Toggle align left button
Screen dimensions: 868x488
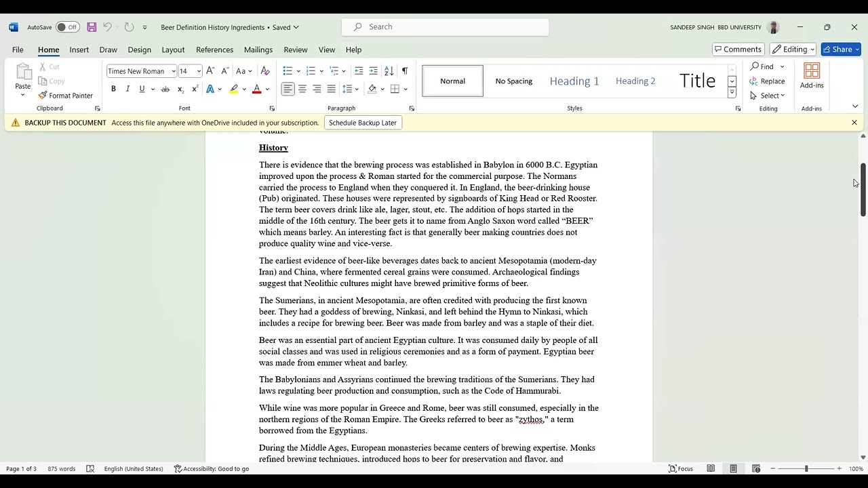coord(288,89)
